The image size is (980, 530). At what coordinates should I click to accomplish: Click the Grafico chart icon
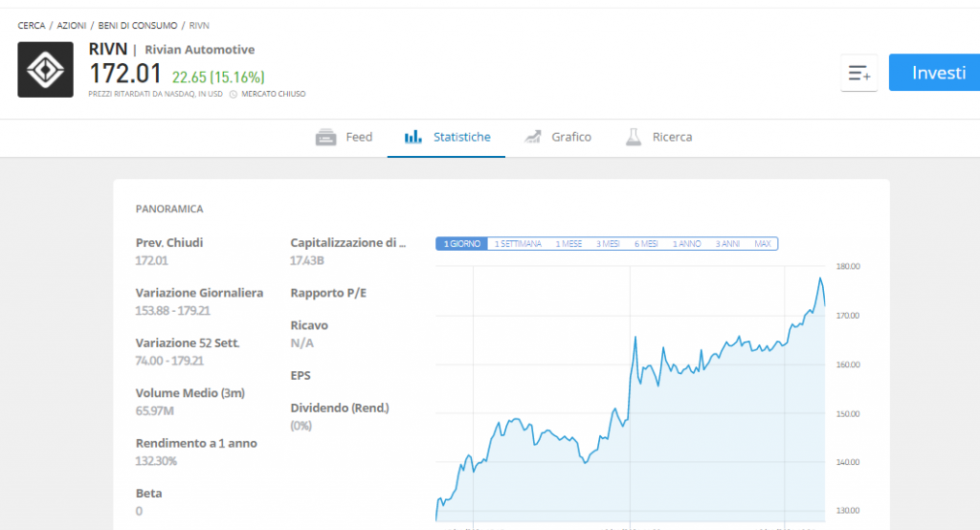pos(532,137)
